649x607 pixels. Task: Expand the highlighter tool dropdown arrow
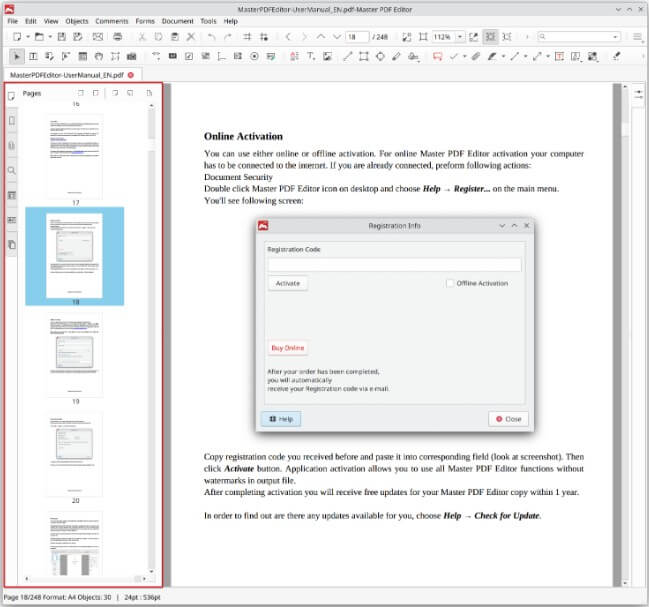click(x=503, y=56)
